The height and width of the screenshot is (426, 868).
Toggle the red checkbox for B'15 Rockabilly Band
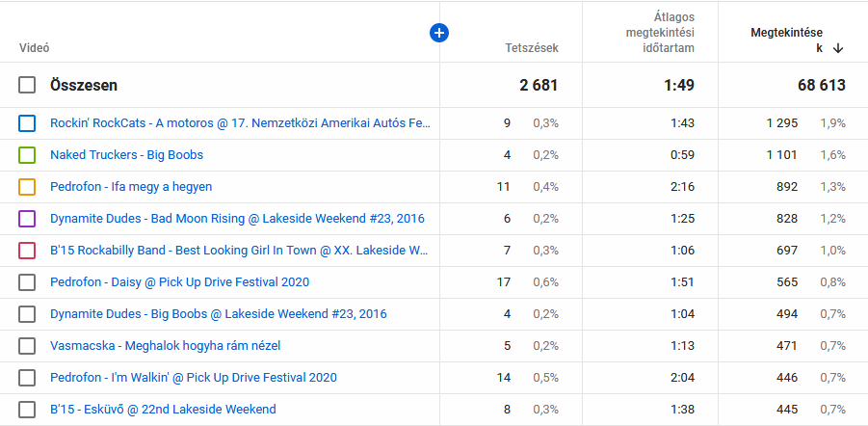coord(27,251)
